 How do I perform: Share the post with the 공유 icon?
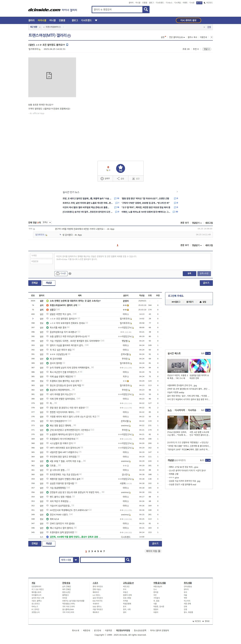[x=121, y=178]
